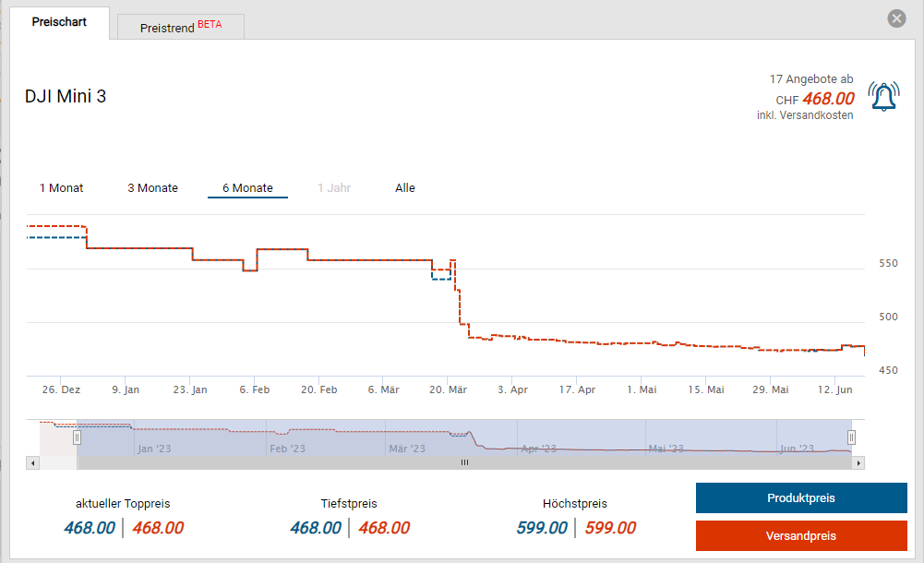Click Jan '23 in the navigator timeline

[x=154, y=449]
